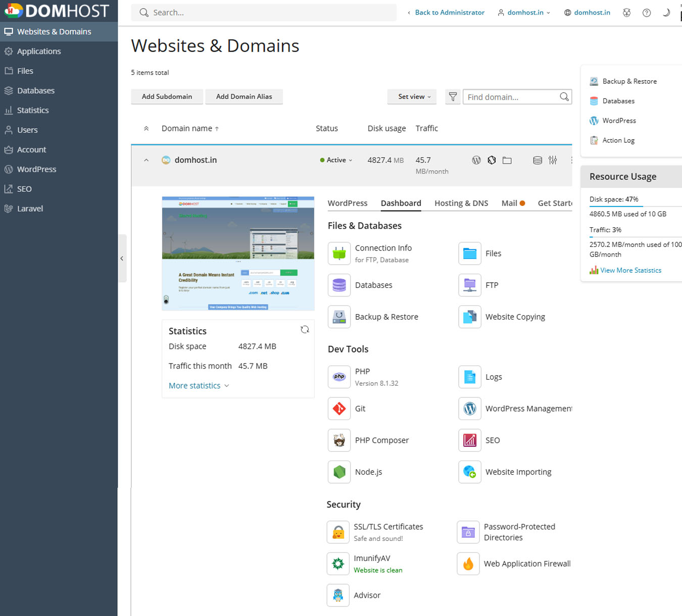This screenshot has width=682, height=616.
Task: Collapse the left sidebar arrow
Action: [x=122, y=259]
